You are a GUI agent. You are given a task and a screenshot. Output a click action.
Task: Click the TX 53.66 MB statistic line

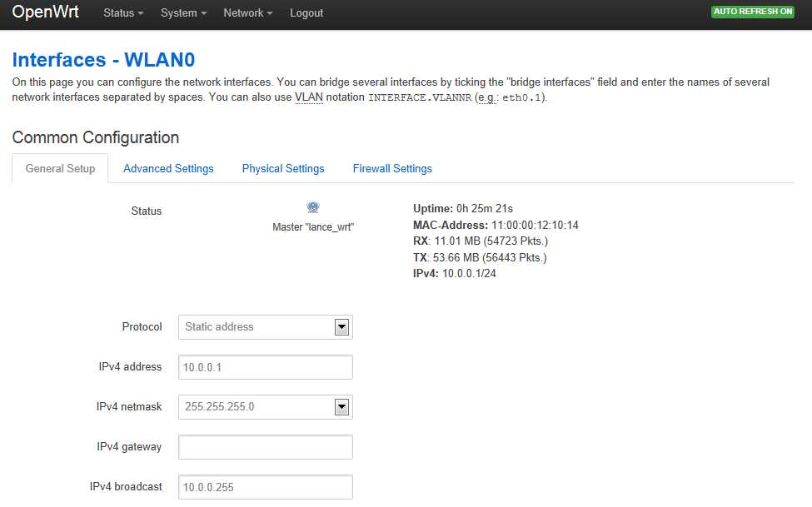tap(480, 257)
